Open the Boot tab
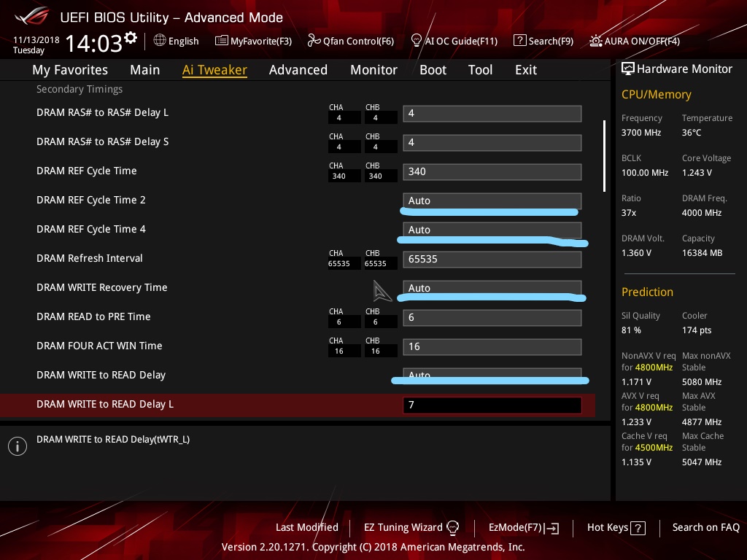Screen dimensions: 747x560 (x=433, y=70)
